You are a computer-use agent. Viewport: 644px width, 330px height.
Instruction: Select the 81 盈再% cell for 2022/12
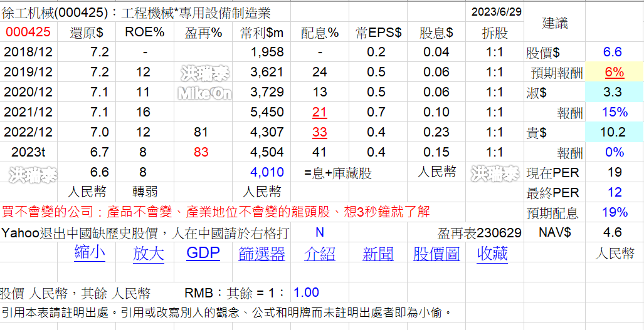coord(201,132)
